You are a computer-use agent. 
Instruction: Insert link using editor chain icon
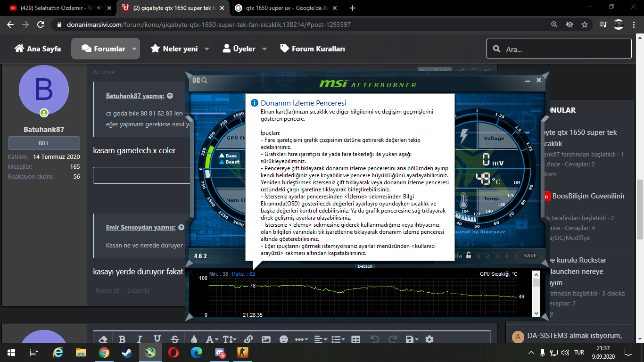[x=248, y=339]
